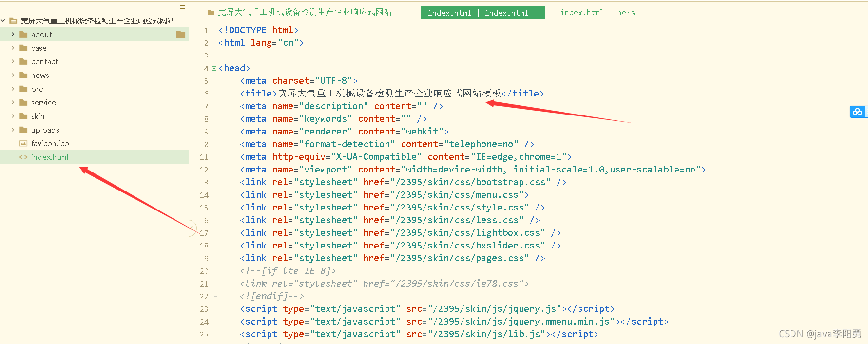Image resolution: width=868 pixels, height=344 pixels.
Task: Click line number 3 in the gutter
Action: coord(206,56)
